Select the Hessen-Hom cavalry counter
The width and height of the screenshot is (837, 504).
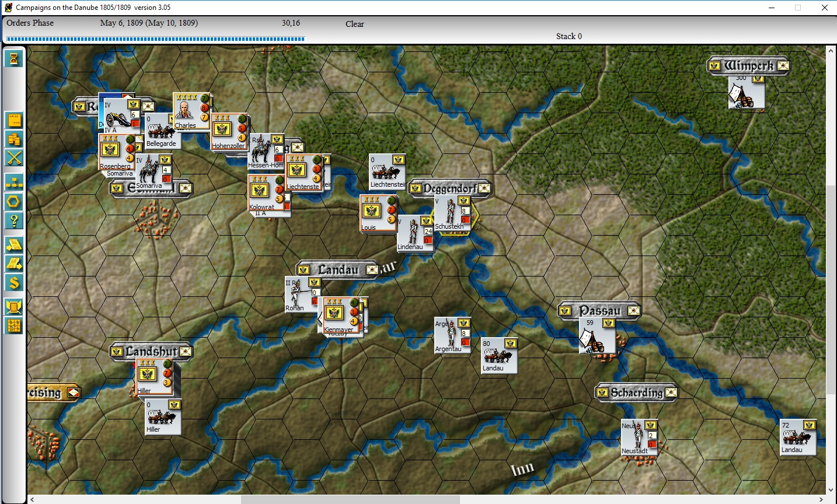coord(266,152)
